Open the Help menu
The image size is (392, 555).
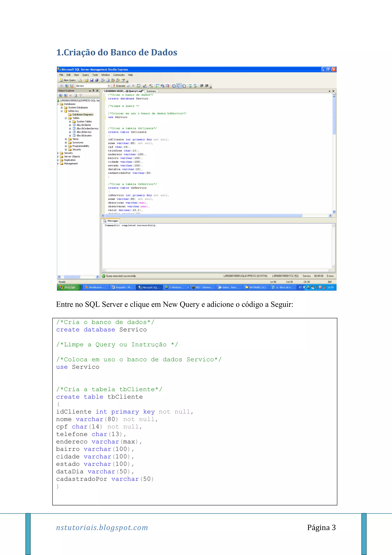point(130,75)
